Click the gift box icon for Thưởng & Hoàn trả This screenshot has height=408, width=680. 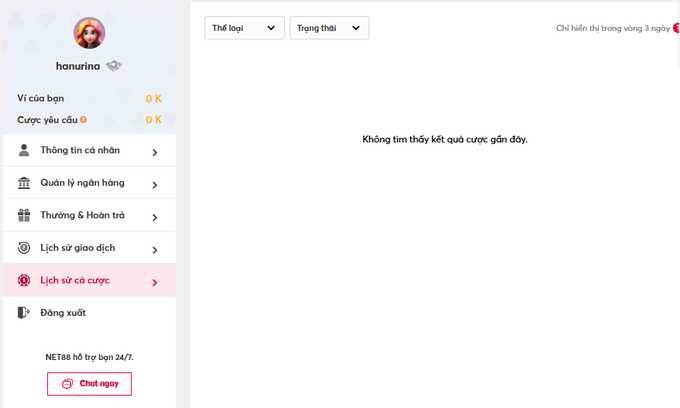[x=24, y=216]
